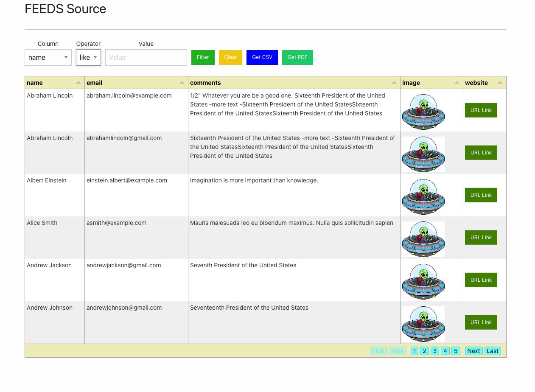Viewport: 535px width, 392px height.
Task: Open Alice Smith's alien spaceship image
Action: pos(423,239)
